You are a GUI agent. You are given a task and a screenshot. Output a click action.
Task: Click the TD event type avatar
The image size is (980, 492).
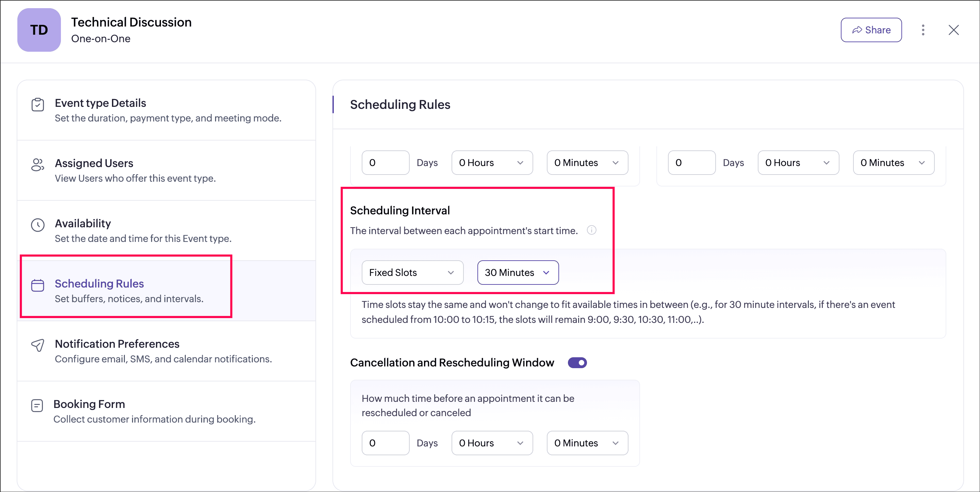[x=39, y=30]
